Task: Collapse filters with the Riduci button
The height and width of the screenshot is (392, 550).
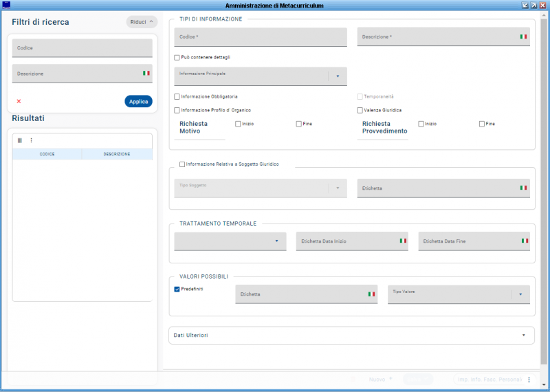Action: [x=142, y=22]
